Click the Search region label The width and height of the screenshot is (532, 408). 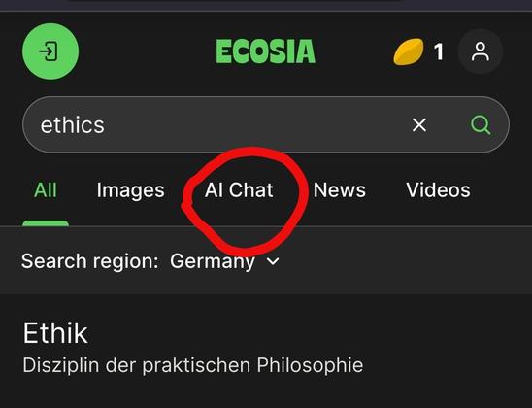pyautogui.click(x=90, y=261)
